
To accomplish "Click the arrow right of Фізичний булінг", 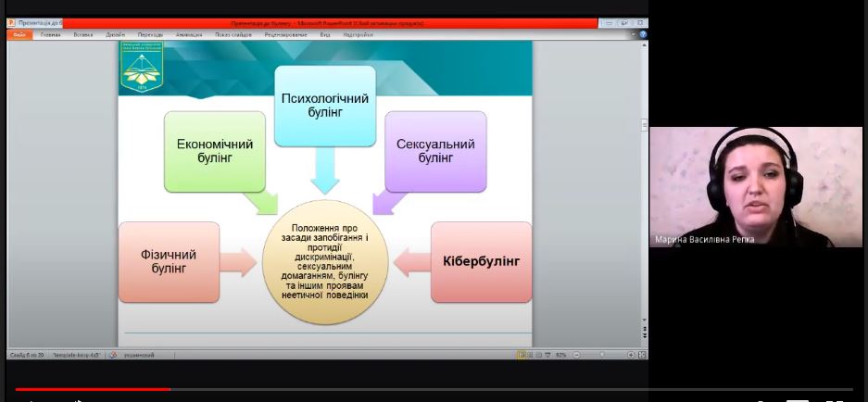I will tap(238, 262).
